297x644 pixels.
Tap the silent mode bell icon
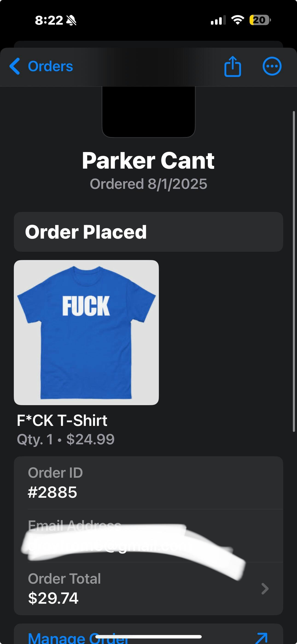coord(71,20)
